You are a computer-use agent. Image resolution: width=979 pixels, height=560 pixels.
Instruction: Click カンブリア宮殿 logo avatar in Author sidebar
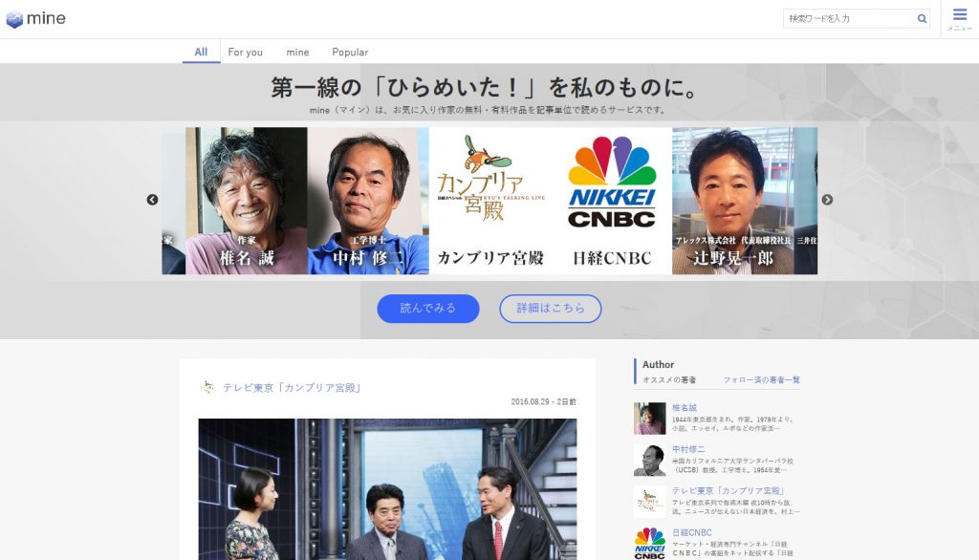pos(649,502)
